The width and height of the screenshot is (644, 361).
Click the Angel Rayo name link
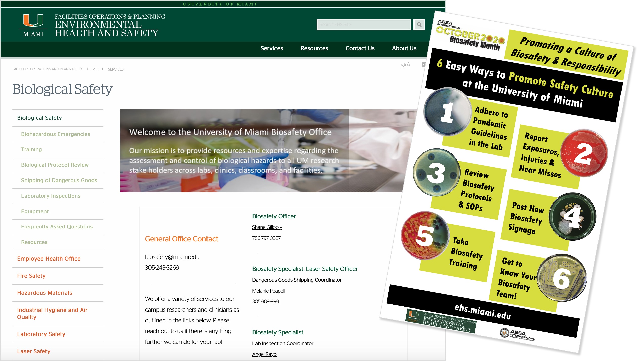point(264,354)
